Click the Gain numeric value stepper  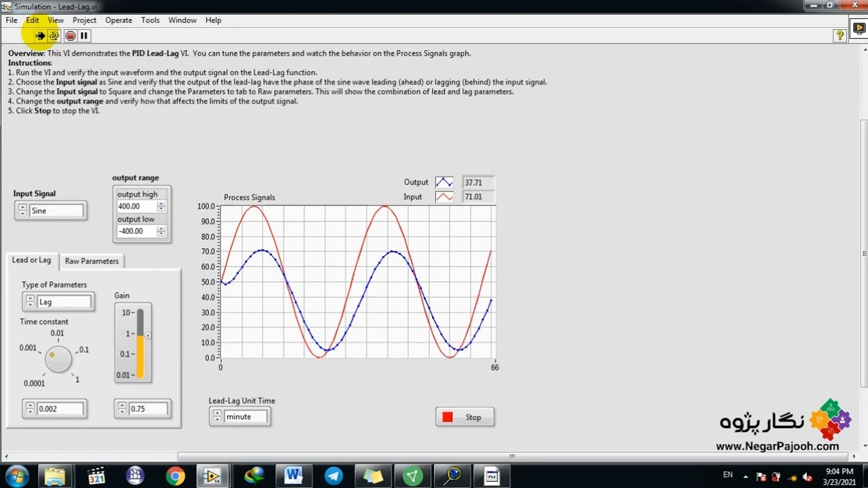122,409
